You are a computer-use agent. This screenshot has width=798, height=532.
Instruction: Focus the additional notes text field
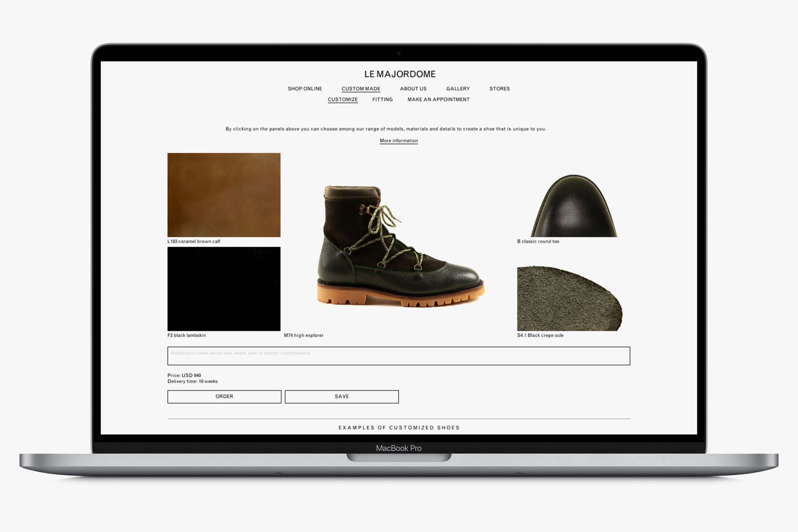(x=399, y=356)
